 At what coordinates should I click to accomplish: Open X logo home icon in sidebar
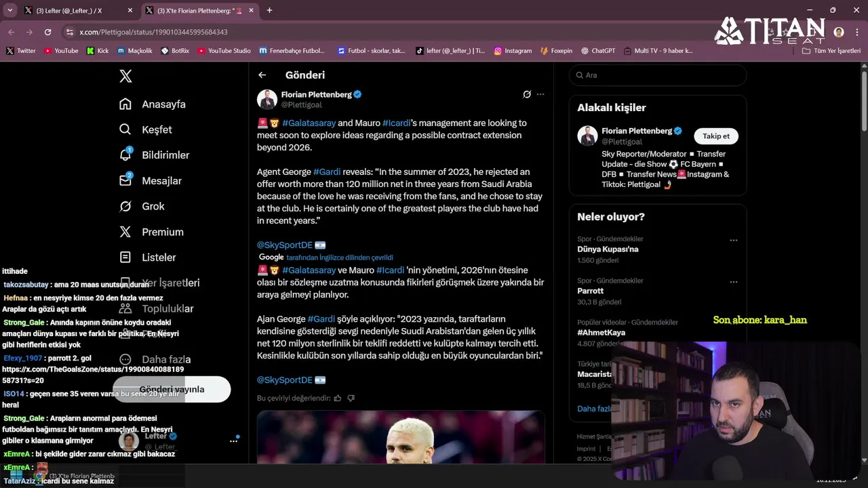click(125, 76)
